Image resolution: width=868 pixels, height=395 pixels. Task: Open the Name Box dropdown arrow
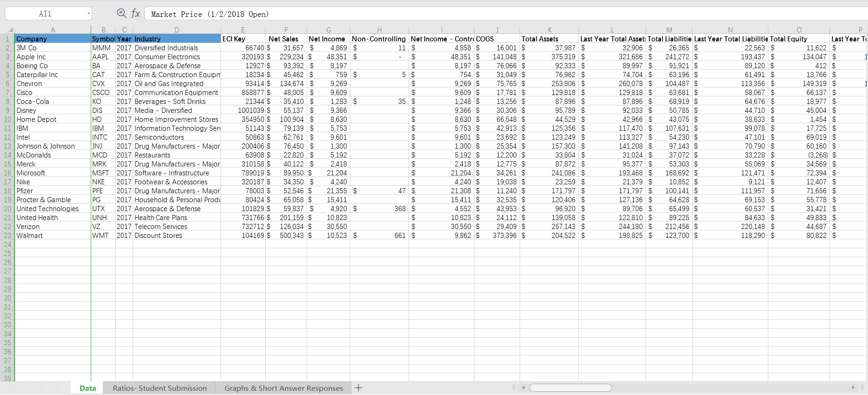tap(88, 14)
